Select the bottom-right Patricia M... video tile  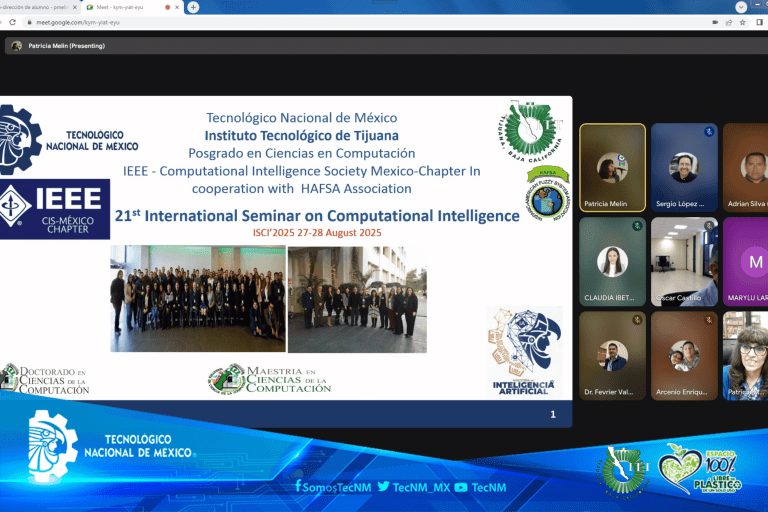click(745, 356)
